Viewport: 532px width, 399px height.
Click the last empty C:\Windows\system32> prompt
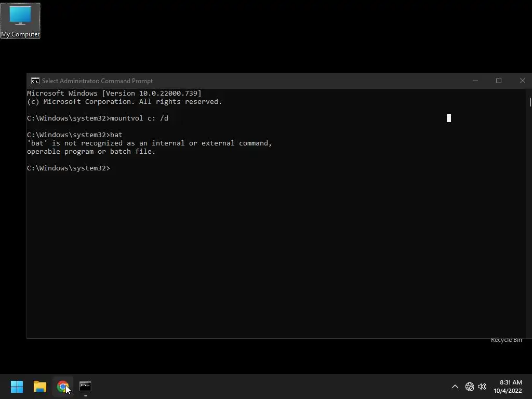69,168
